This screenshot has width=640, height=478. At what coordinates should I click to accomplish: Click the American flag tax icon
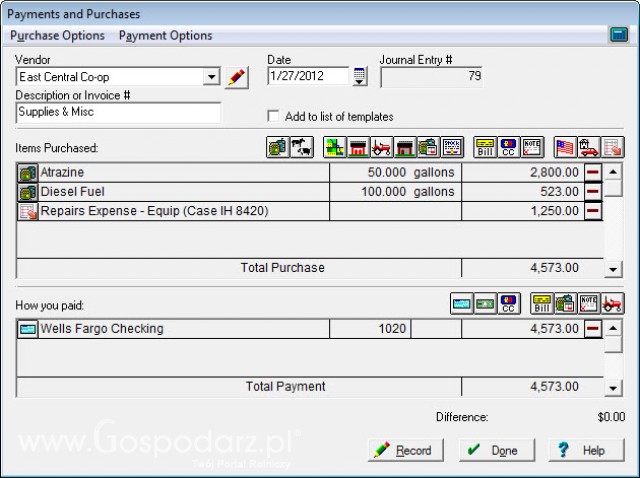(x=566, y=148)
